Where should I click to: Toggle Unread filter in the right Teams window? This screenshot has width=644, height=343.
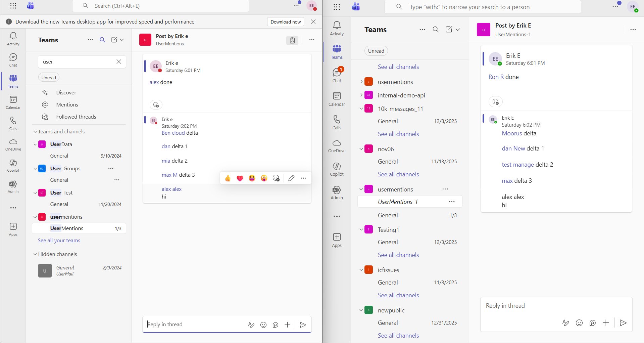(376, 51)
